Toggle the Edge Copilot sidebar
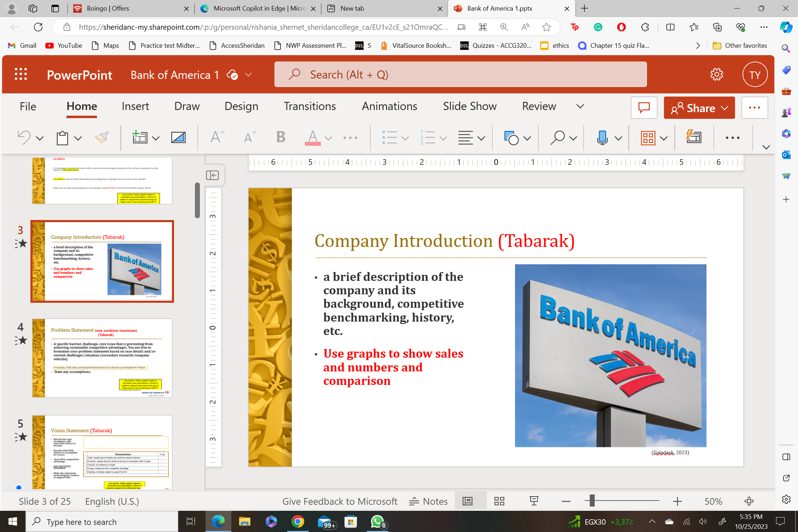 pyautogui.click(x=786, y=27)
